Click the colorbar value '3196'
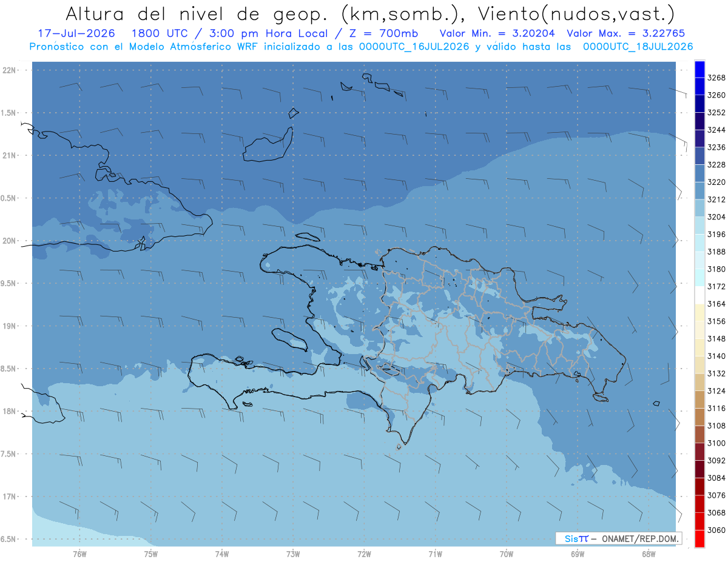This screenshot has width=728, height=562. click(x=716, y=234)
